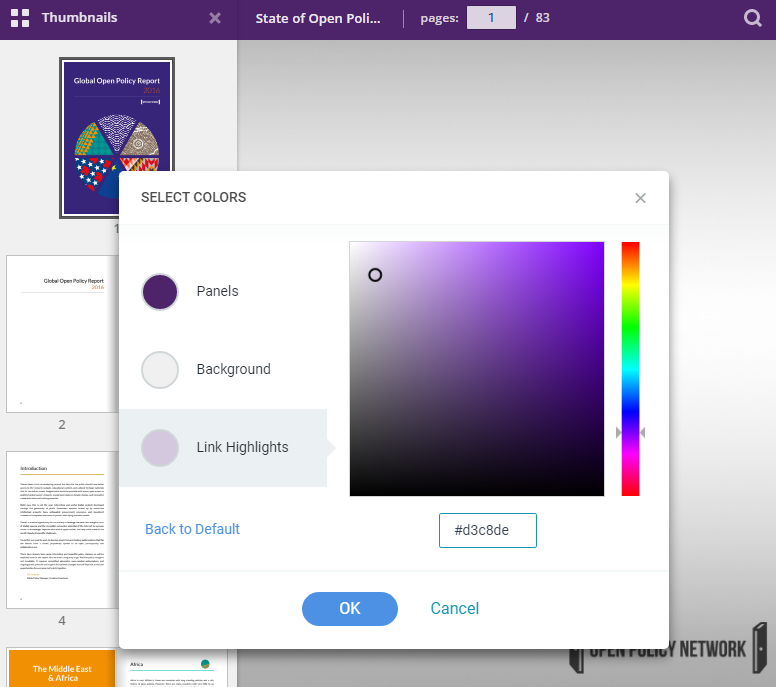This screenshot has height=687, width=776.
Task: Click the hex color input field
Action: pos(488,530)
